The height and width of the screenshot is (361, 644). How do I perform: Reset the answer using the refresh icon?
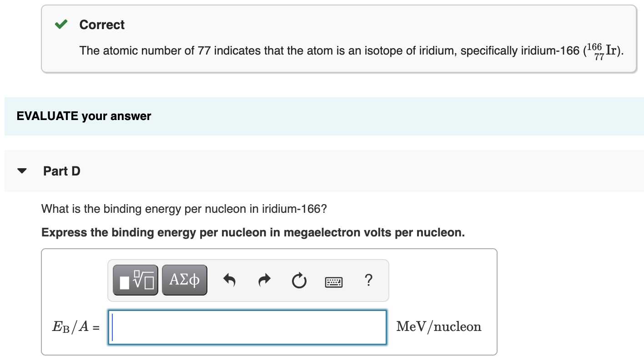[x=299, y=281]
